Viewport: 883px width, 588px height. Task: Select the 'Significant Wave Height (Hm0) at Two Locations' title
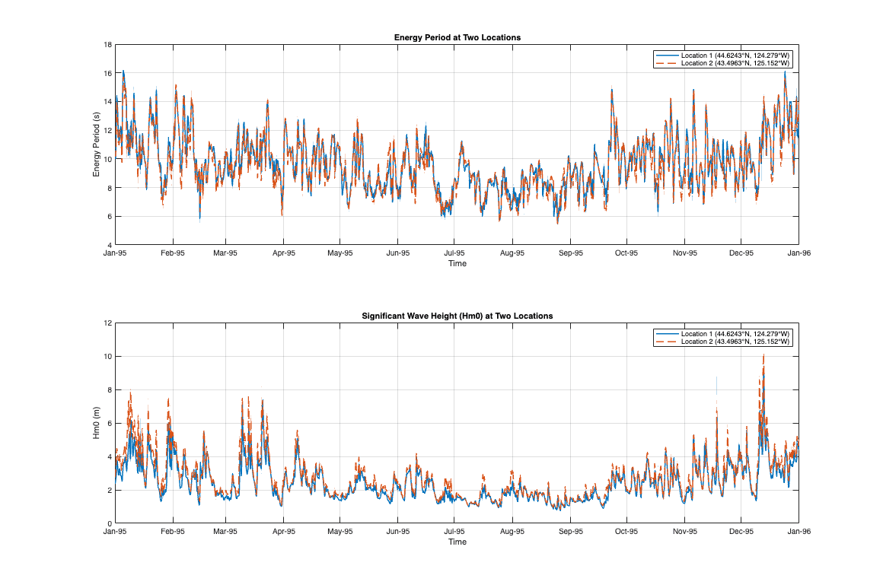pos(457,316)
